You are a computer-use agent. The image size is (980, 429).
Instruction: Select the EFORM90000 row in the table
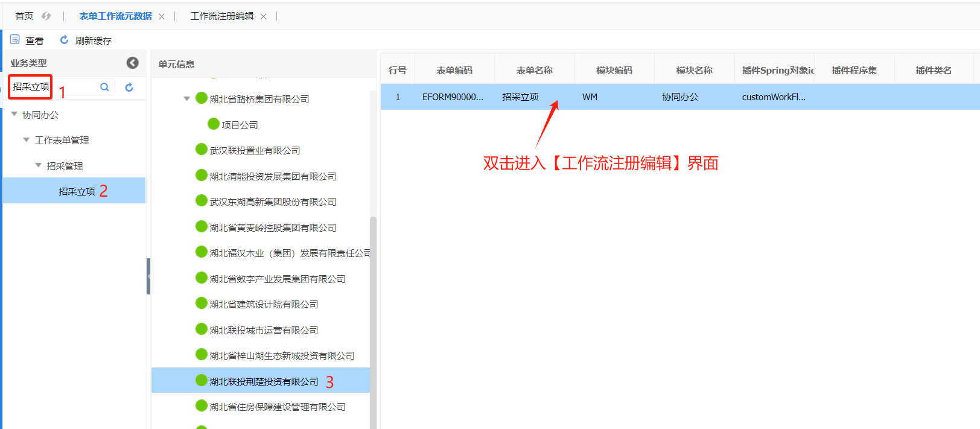tap(453, 97)
